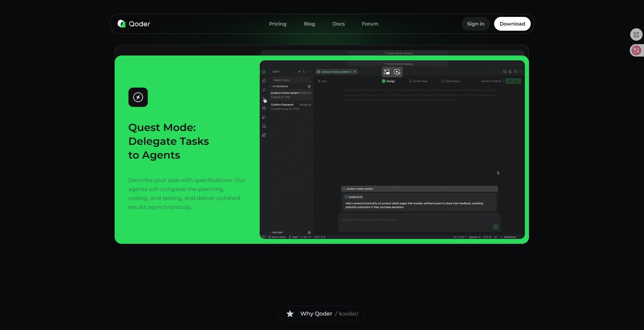Image resolution: width=644 pixels, height=330 pixels.
Task: Collapse the IN PROGRESS section
Action: point(291,87)
